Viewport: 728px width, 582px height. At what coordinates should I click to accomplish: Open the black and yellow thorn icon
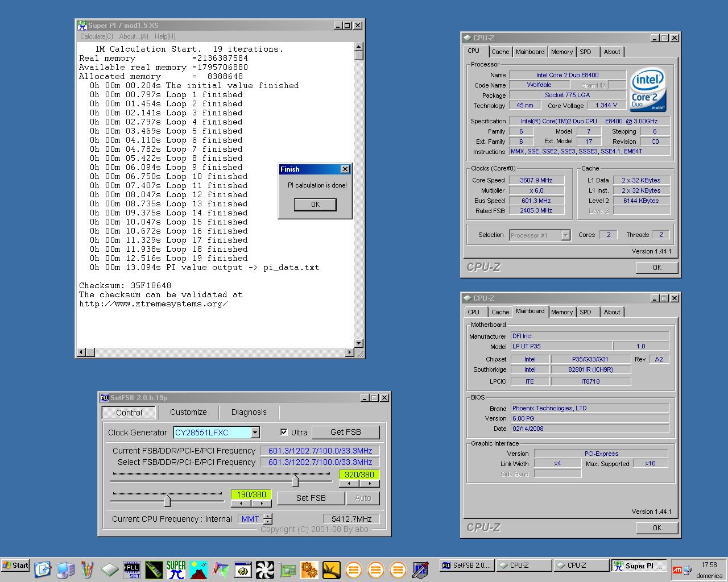pos(332,569)
